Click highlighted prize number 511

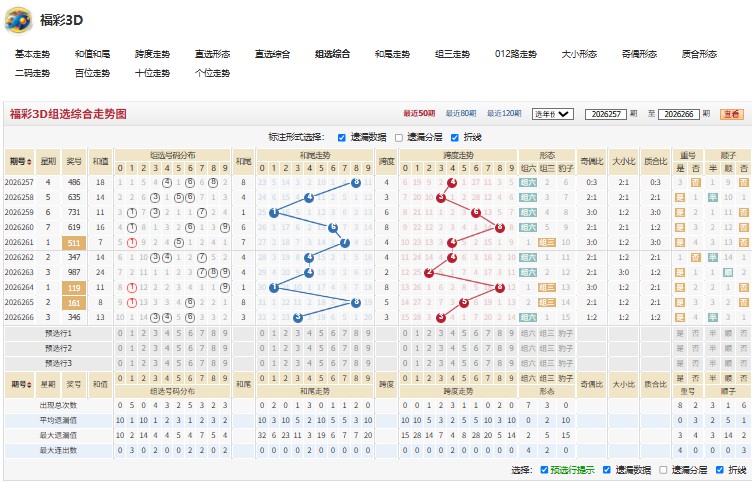tap(74, 243)
